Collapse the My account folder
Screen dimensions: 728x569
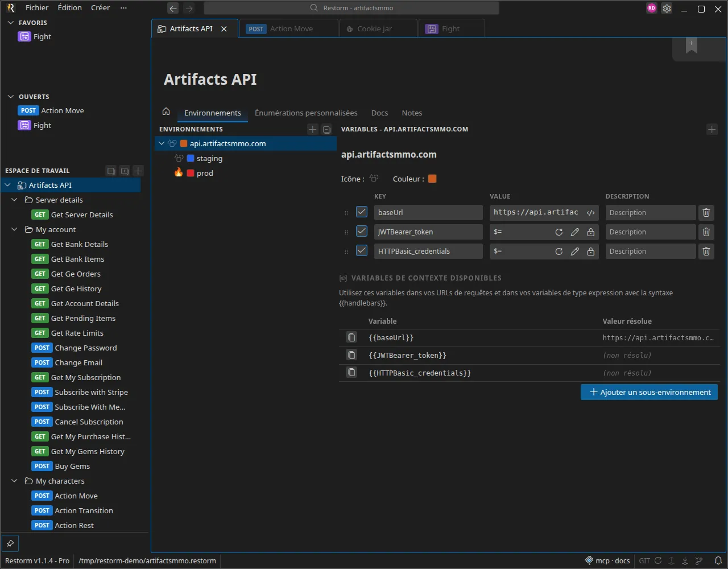(15, 230)
